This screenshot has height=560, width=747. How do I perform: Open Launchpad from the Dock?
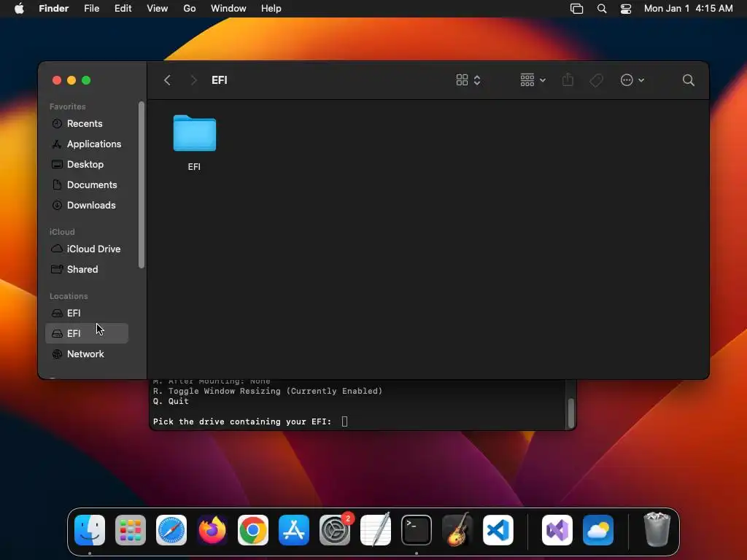[131, 530]
